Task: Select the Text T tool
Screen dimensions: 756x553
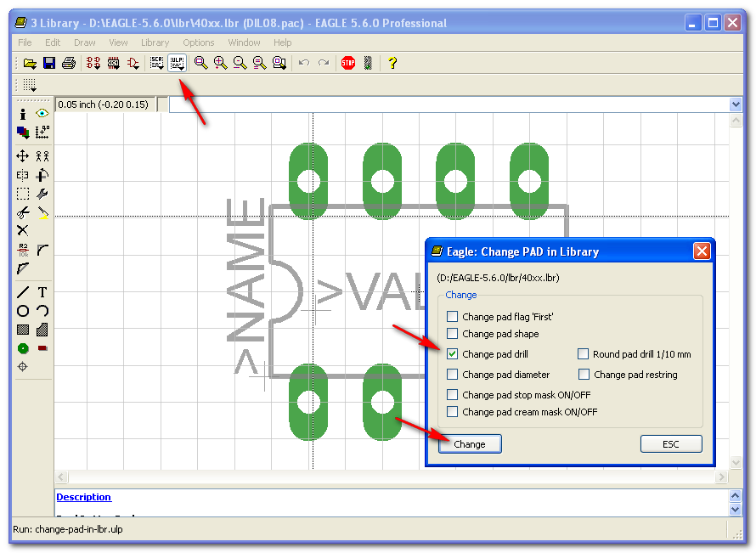Action: point(42,292)
